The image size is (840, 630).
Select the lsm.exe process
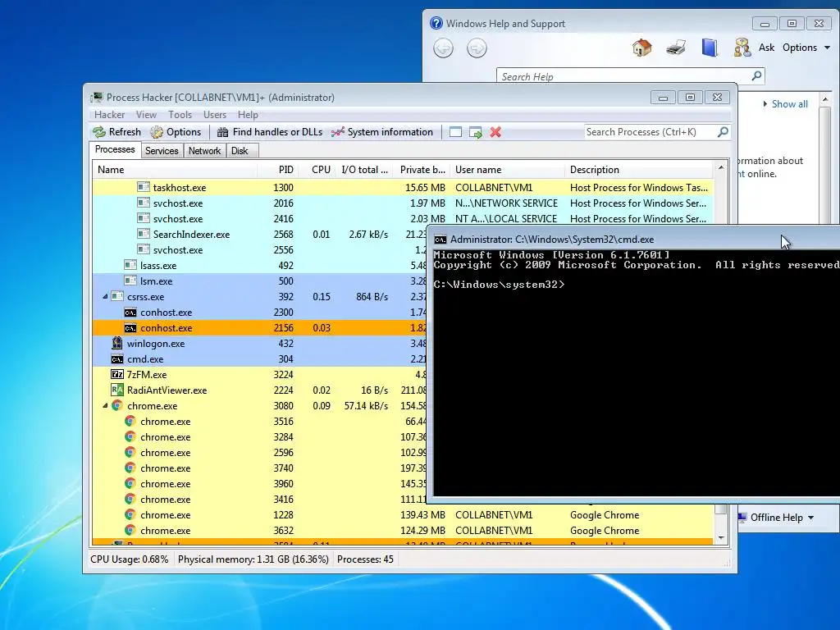(259, 281)
